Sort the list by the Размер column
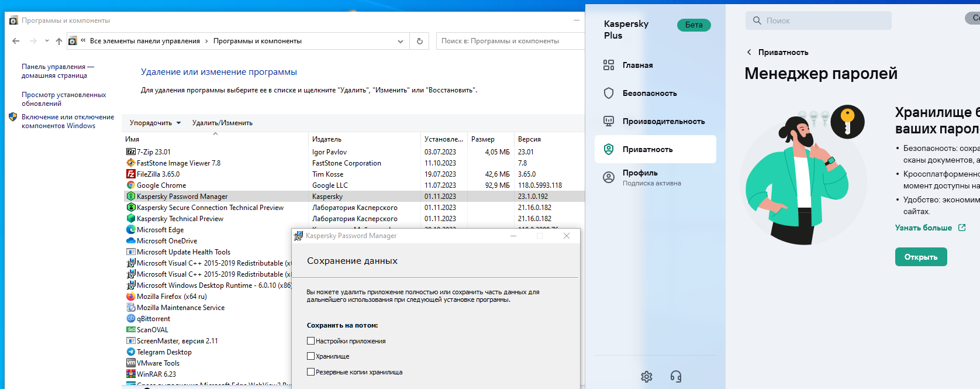 [x=491, y=139]
